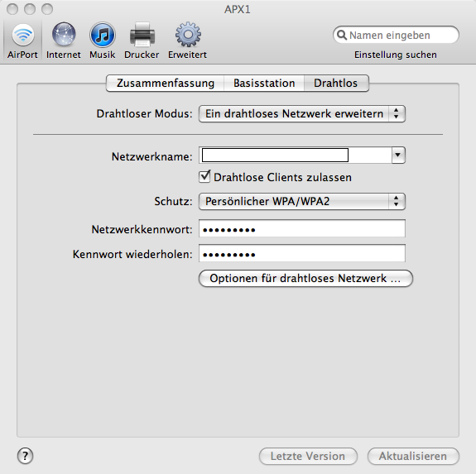Switch to the Zusammenfassung tab
The image size is (476, 474).
(165, 83)
